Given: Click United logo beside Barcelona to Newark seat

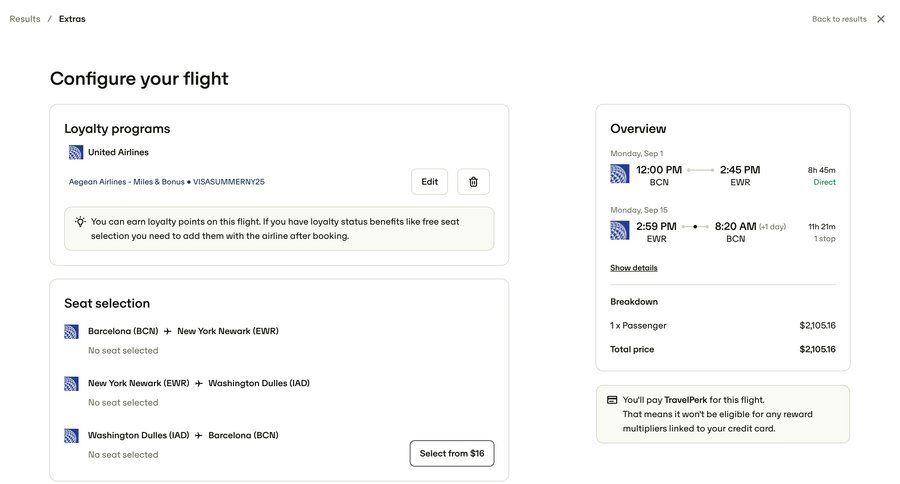Looking at the screenshot, I should tap(72, 331).
